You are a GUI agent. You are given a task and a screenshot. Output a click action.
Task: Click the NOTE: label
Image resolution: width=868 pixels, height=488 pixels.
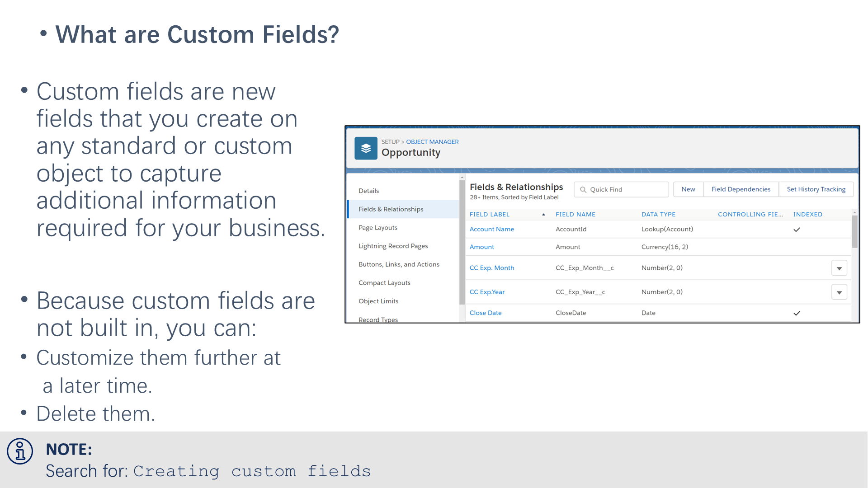pos(69,449)
